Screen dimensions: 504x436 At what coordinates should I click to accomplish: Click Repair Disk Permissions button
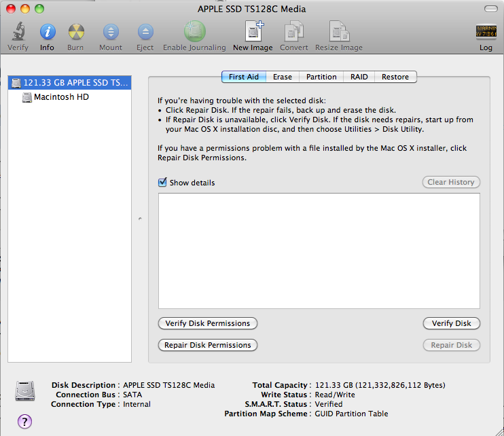coord(208,345)
